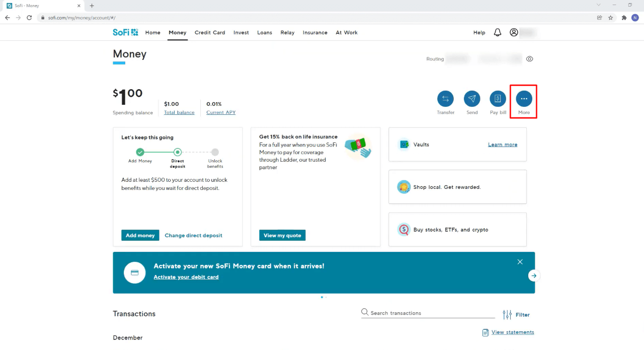Click the Transfer icon button
Screen dimensions: 644x350
coord(445,99)
